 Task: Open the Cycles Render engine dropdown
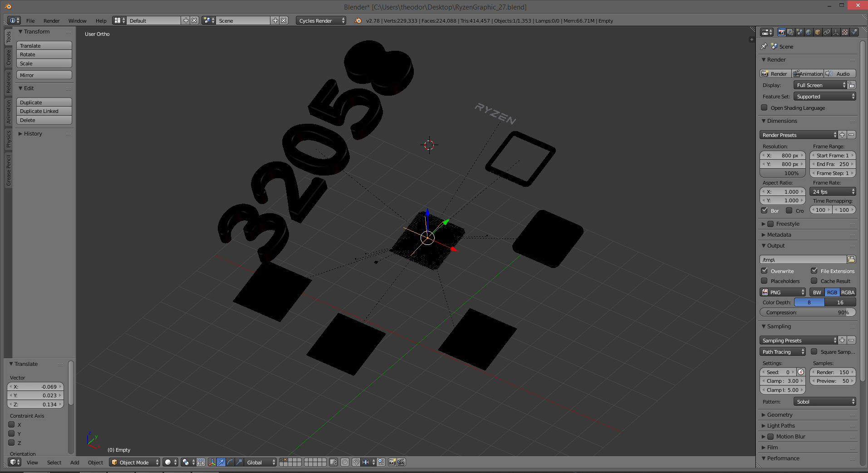[321, 21]
